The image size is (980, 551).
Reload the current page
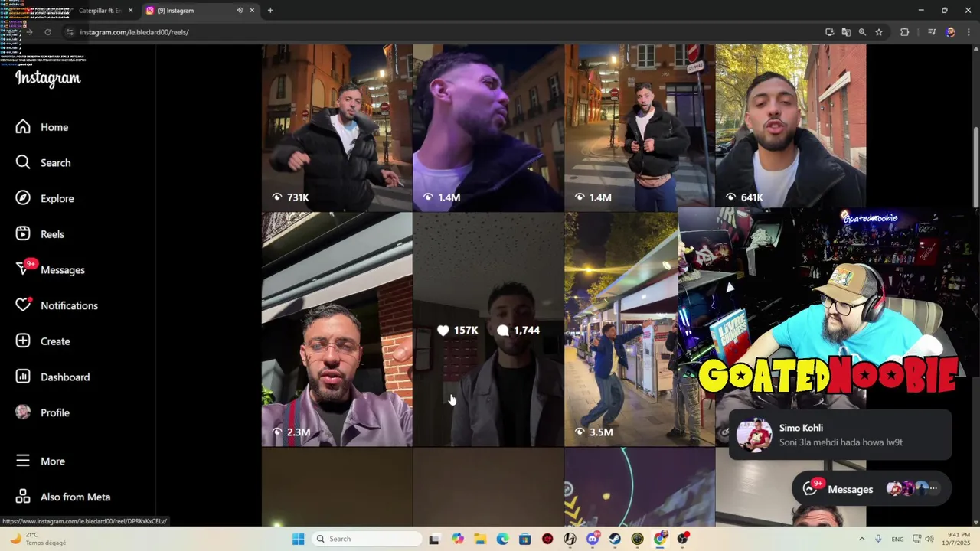coord(47,32)
